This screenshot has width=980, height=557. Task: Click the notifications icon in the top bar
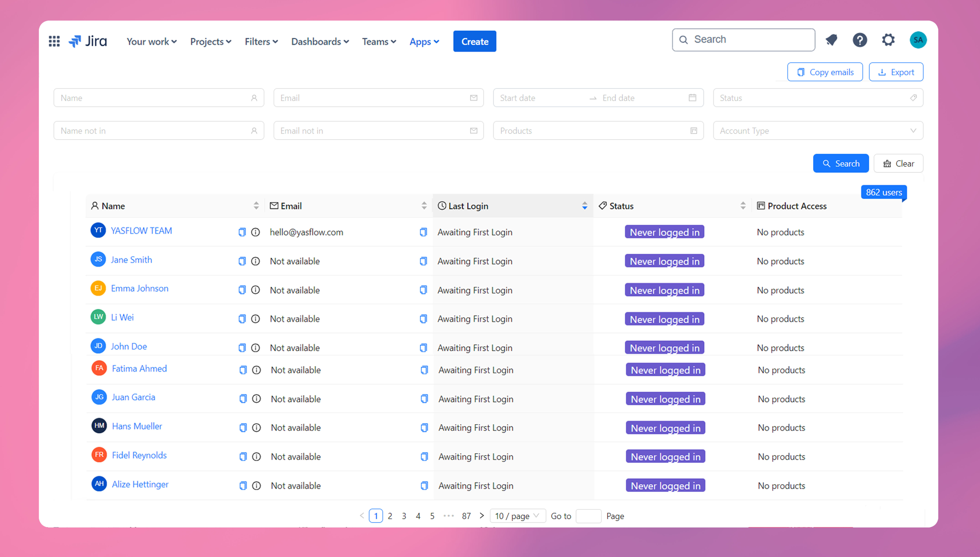coord(831,40)
